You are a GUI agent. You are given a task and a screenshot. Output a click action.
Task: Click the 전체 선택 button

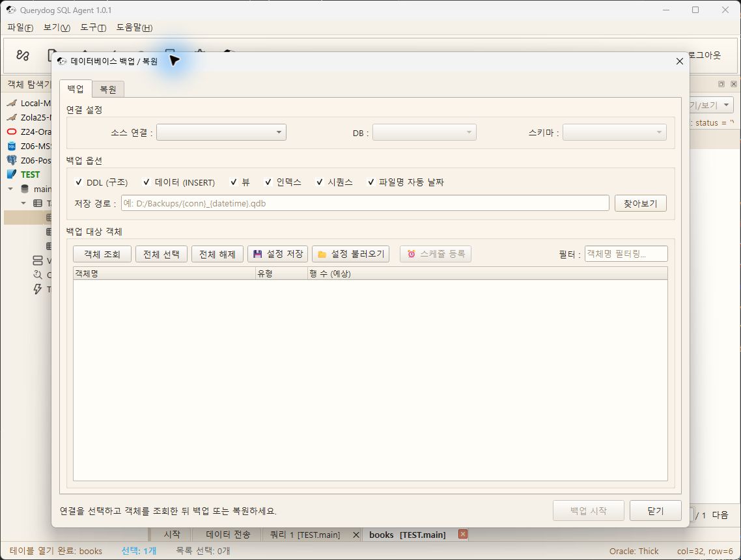click(161, 254)
